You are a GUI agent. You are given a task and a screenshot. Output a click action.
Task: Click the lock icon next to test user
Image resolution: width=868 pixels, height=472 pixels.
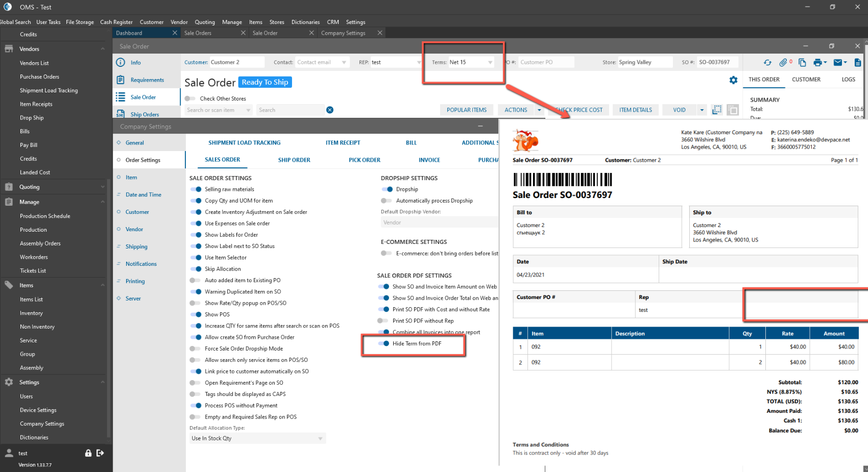point(88,453)
